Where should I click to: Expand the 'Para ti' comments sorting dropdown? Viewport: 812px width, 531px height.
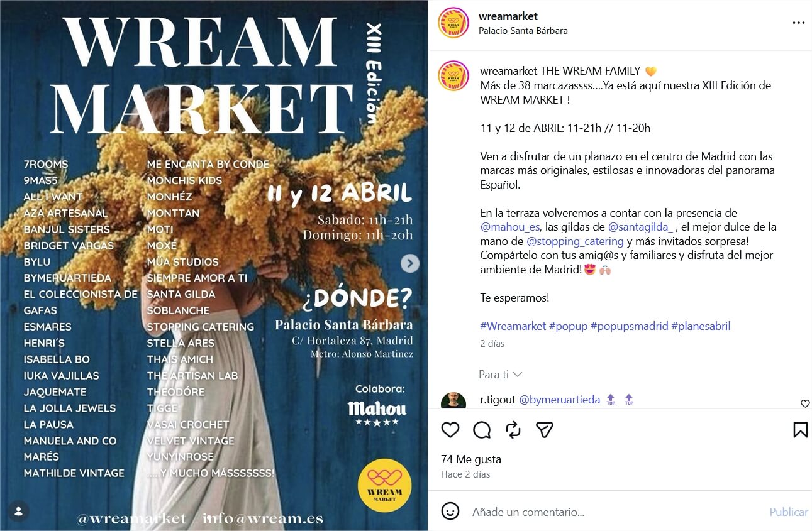coord(501,375)
